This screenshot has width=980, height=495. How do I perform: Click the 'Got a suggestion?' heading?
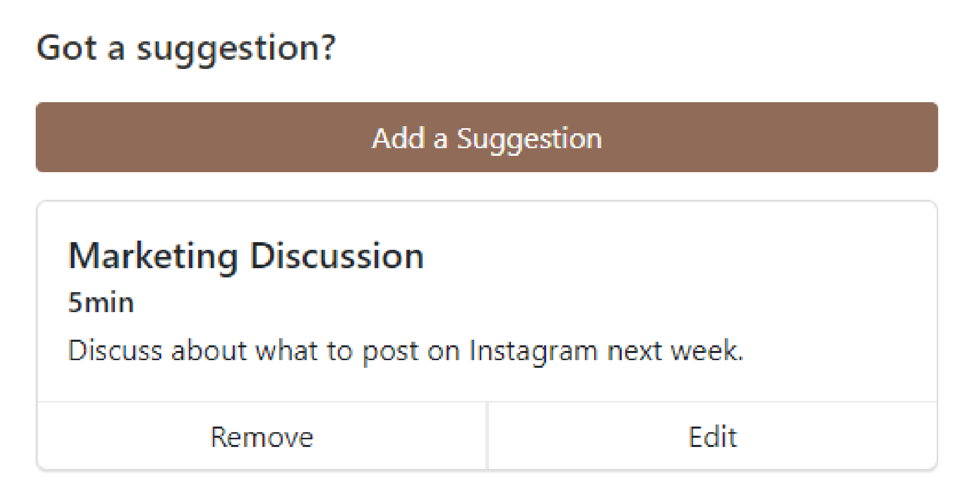pos(186,49)
